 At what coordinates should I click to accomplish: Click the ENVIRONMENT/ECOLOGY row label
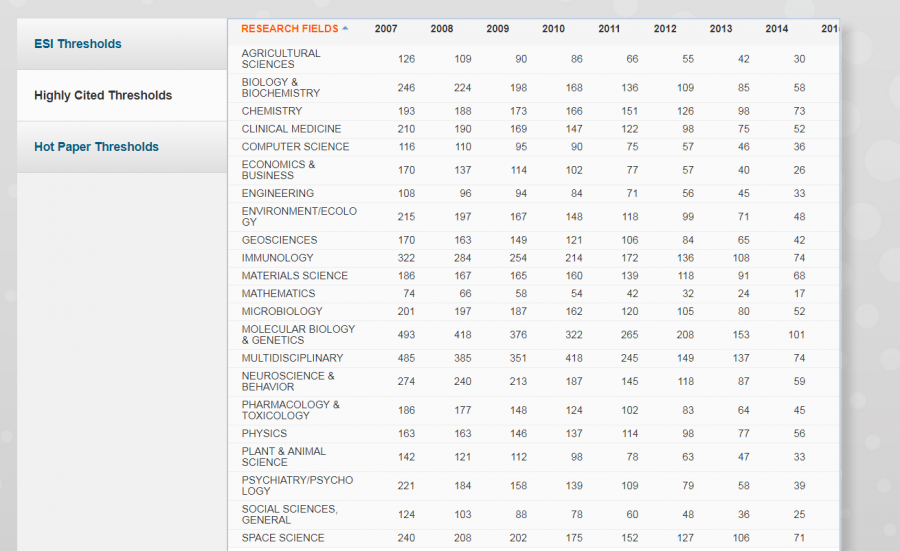click(299, 217)
